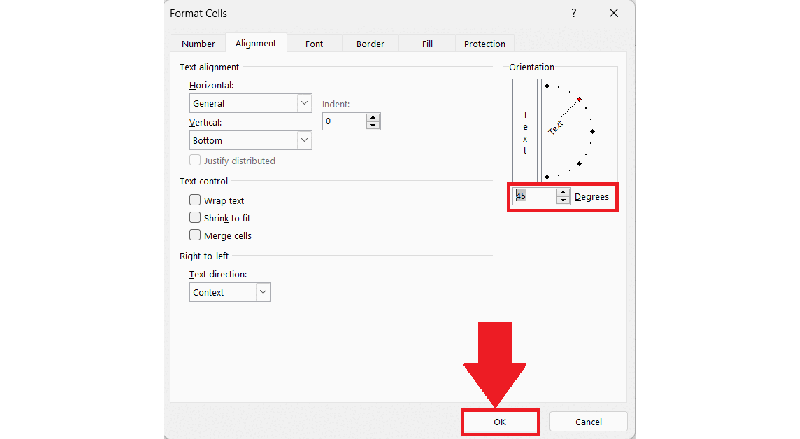Increase indent with the up spinner arrow

(x=373, y=117)
